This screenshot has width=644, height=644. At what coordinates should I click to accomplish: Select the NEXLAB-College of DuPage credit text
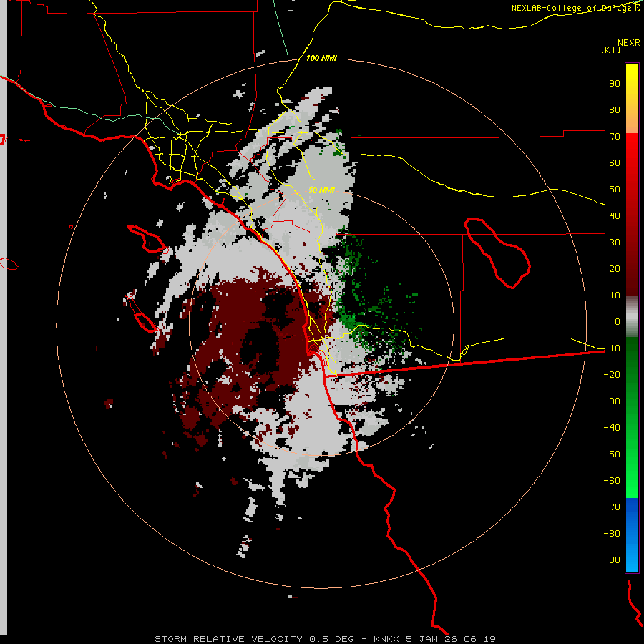coord(575,8)
